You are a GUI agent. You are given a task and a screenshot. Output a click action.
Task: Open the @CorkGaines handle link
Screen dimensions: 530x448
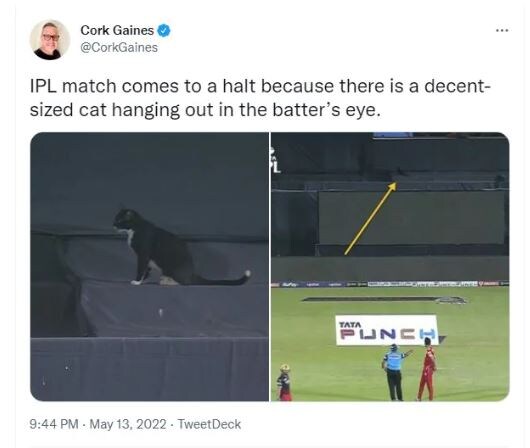[119, 48]
